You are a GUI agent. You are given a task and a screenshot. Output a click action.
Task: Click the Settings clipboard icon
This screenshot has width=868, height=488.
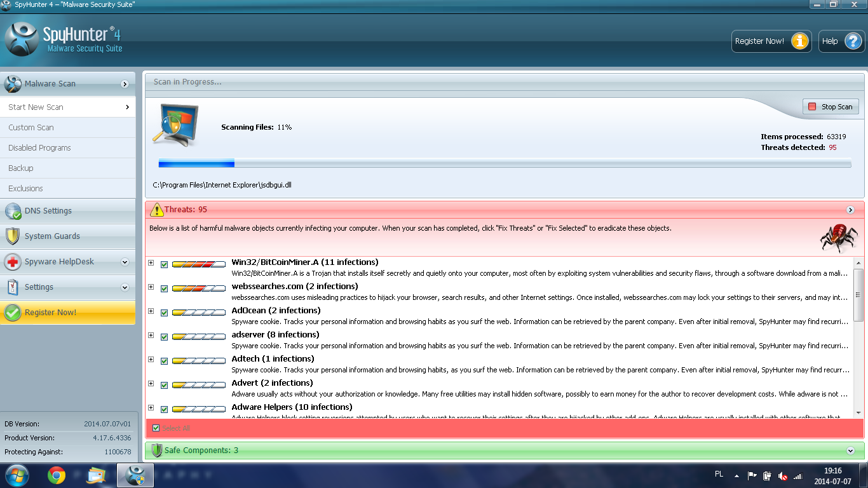pos(13,287)
